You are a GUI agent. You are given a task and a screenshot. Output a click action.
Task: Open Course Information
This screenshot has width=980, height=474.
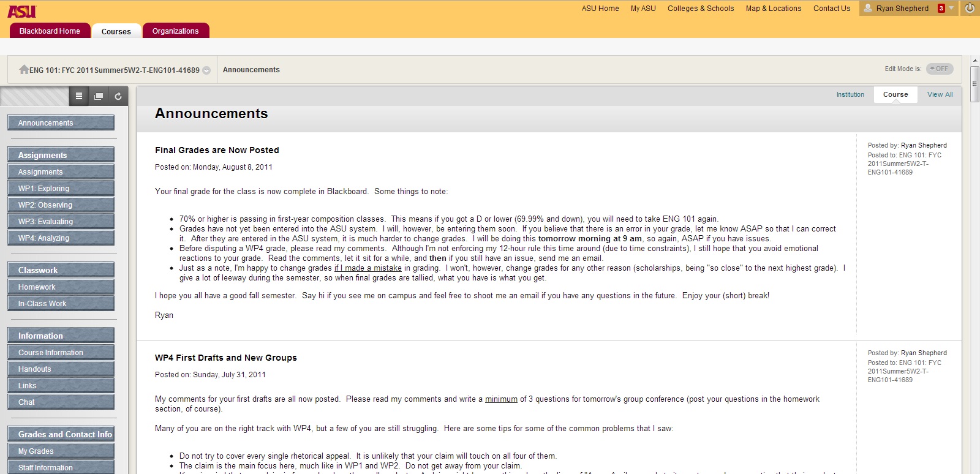tap(61, 352)
